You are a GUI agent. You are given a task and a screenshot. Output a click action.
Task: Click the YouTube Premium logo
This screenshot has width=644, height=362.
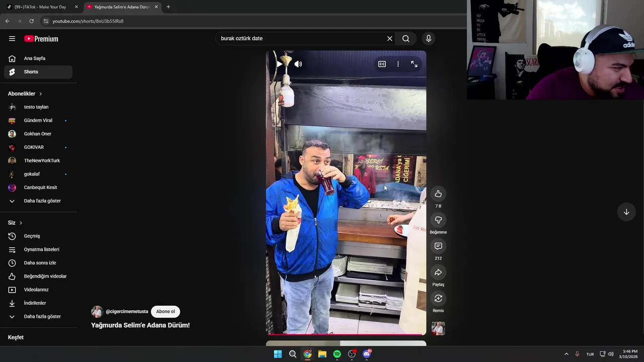[x=41, y=39]
